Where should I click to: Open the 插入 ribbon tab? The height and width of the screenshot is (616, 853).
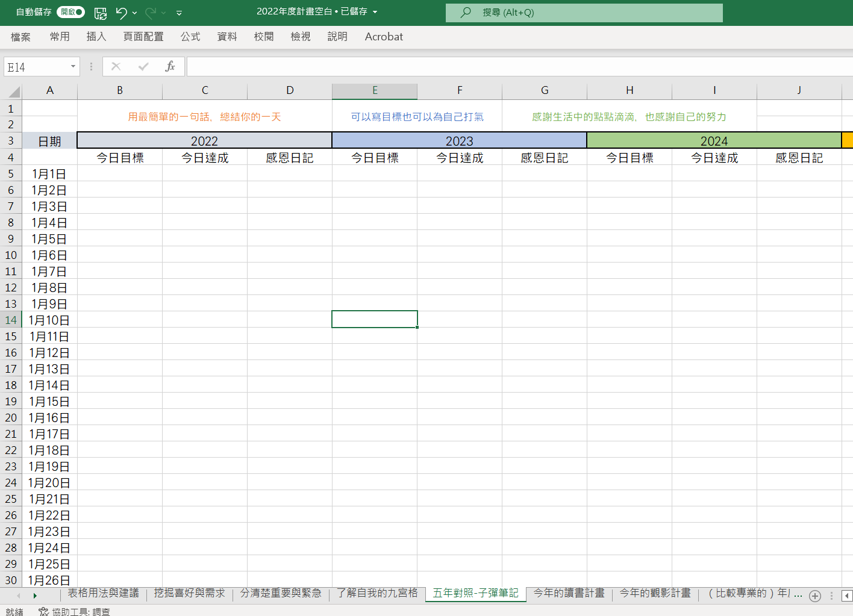pyautogui.click(x=96, y=37)
